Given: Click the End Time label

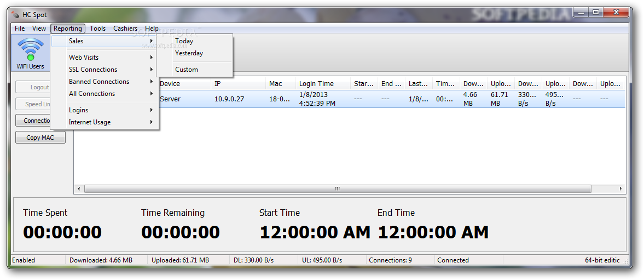Looking at the screenshot, I should [396, 213].
